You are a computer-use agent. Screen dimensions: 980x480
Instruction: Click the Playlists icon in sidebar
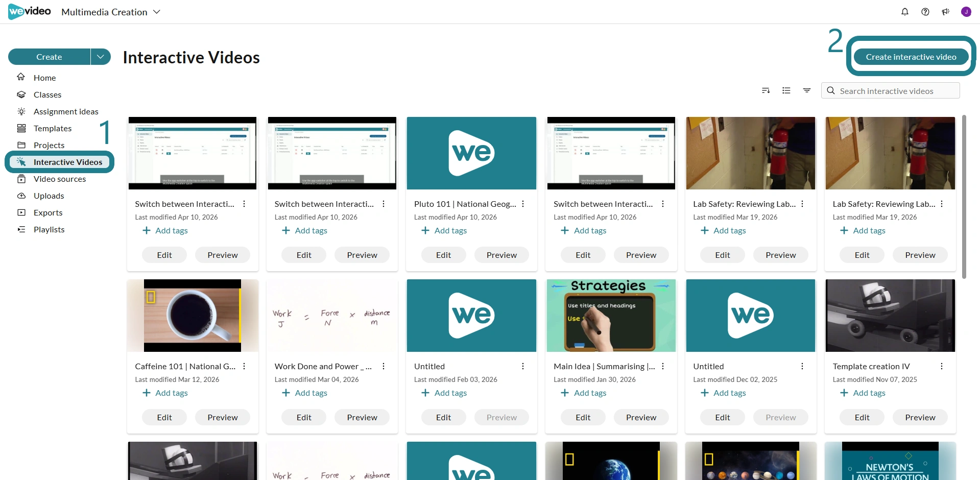point(21,229)
